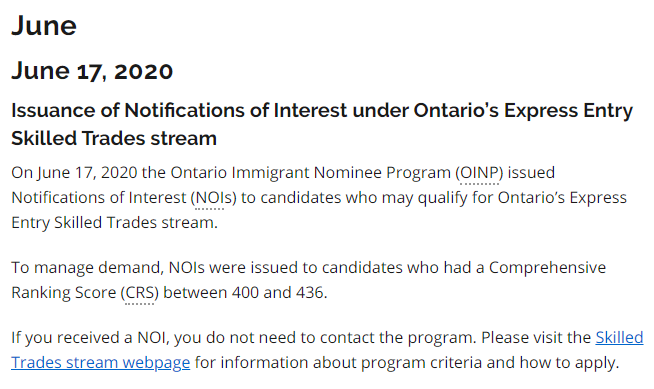Click the score "400" in the text
The image size is (654, 389).
[245, 293]
